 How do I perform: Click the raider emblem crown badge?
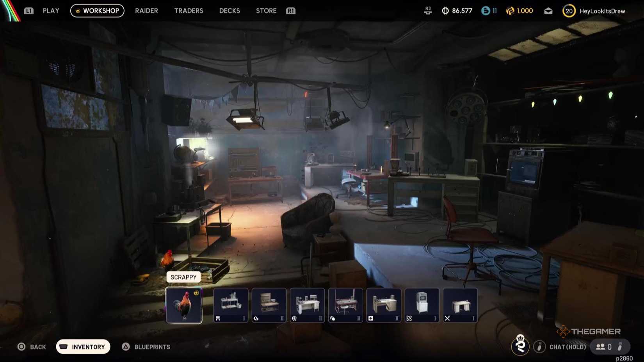(520, 345)
